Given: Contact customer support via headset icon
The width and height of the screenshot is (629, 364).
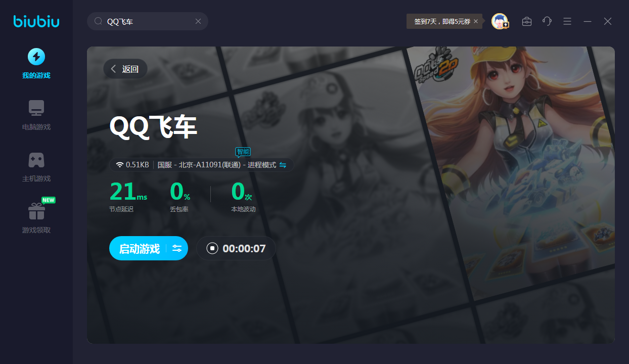Looking at the screenshot, I should tap(547, 21).
